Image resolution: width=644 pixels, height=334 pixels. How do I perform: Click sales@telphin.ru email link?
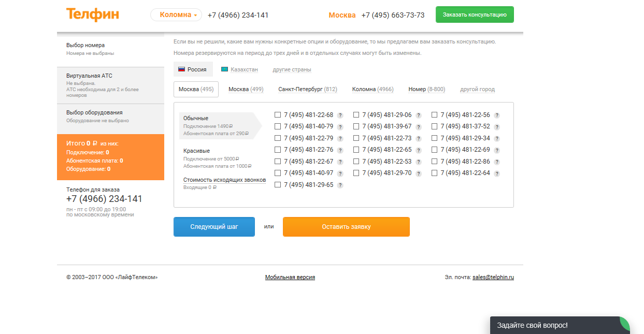(x=493, y=277)
